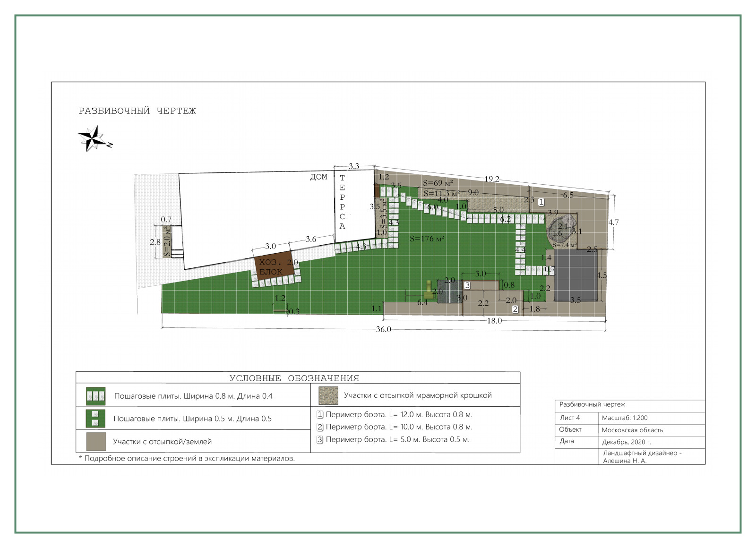Click the numbered box 3 in the legend
756x548 pixels.
320,440
